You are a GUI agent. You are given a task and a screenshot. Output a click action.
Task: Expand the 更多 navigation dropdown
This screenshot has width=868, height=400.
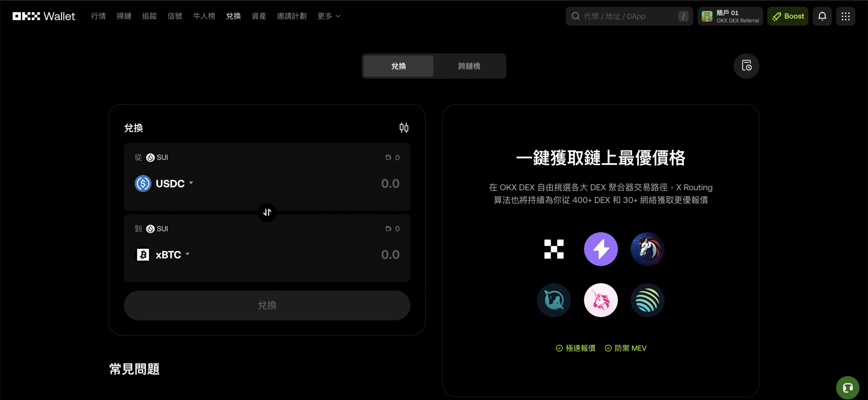tap(328, 16)
